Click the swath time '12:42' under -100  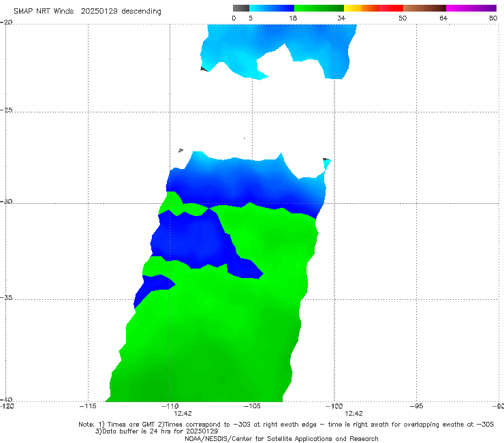353,414
